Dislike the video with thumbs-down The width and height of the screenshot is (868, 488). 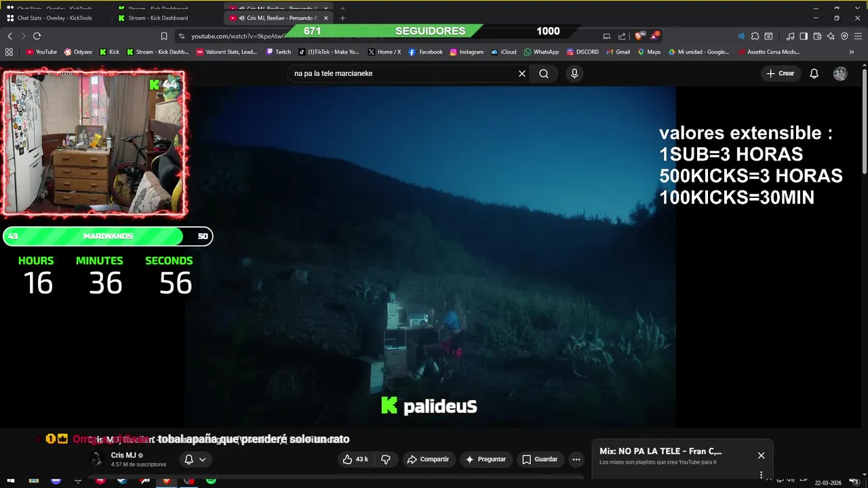[x=386, y=460]
